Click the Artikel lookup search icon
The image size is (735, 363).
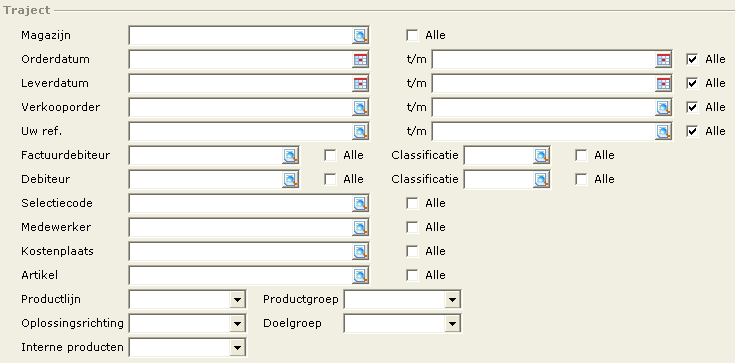(360, 275)
